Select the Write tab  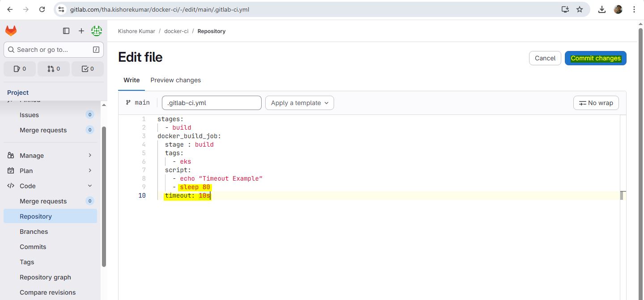131,80
